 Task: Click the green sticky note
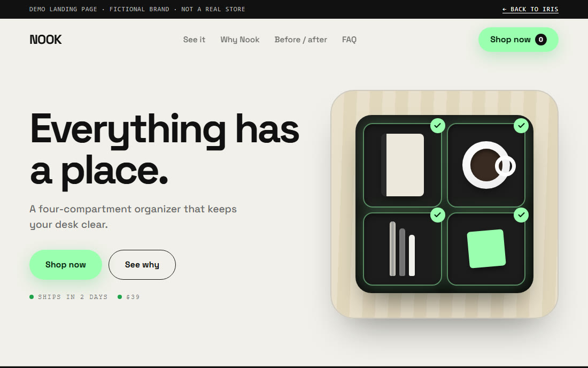coord(486,249)
